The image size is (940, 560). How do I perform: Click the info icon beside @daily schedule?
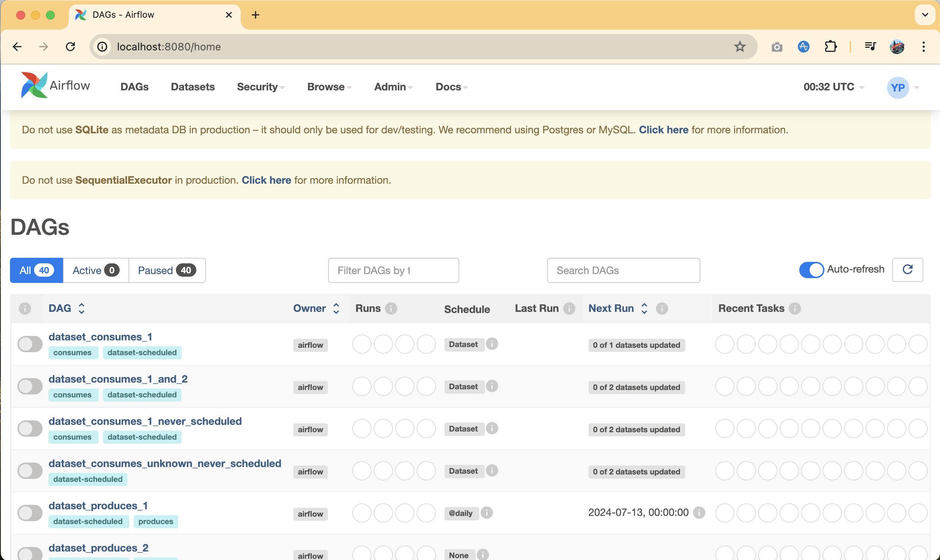(x=486, y=513)
